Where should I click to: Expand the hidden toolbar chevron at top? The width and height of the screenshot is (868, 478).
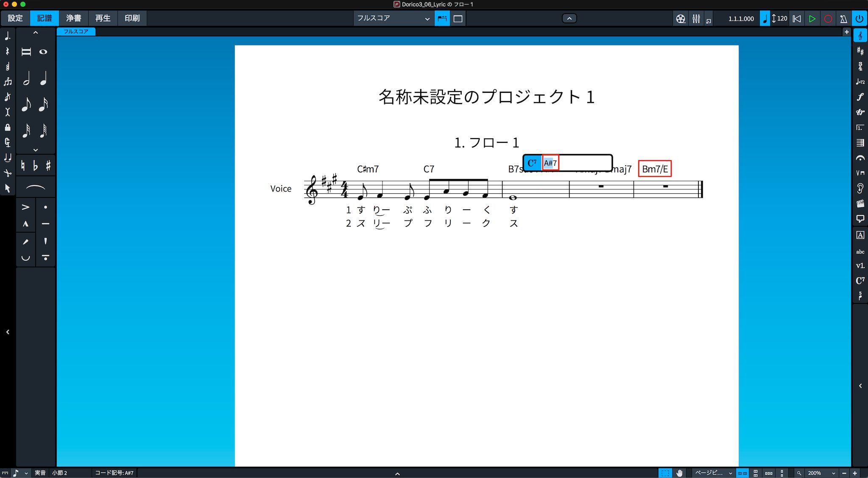tap(569, 18)
